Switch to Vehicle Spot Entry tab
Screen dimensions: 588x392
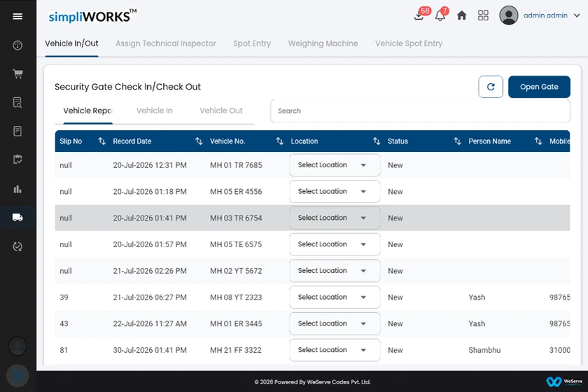click(409, 43)
